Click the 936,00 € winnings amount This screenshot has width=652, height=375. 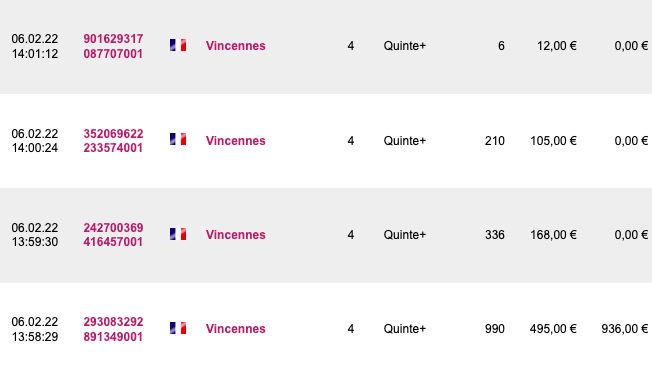(625, 329)
